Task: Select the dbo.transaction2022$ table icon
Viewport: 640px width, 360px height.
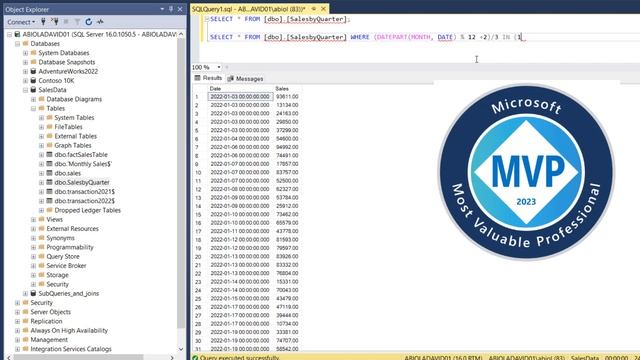Action: (x=49, y=201)
